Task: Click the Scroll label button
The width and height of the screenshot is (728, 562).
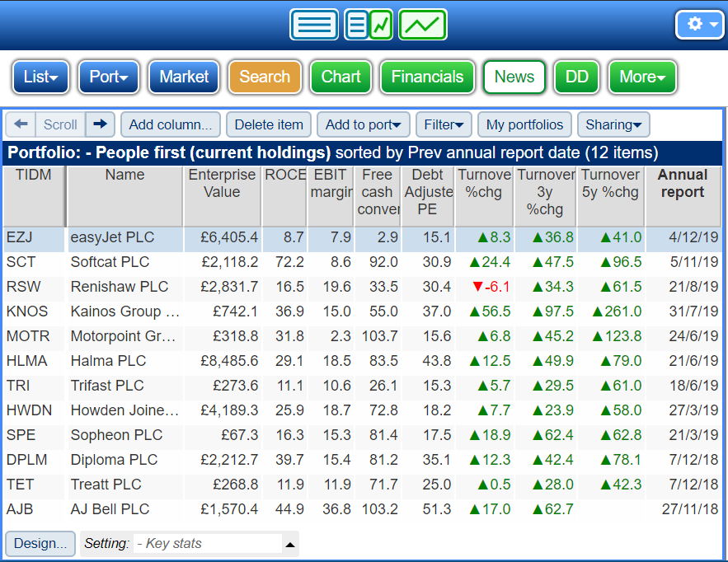Action: pos(60,124)
